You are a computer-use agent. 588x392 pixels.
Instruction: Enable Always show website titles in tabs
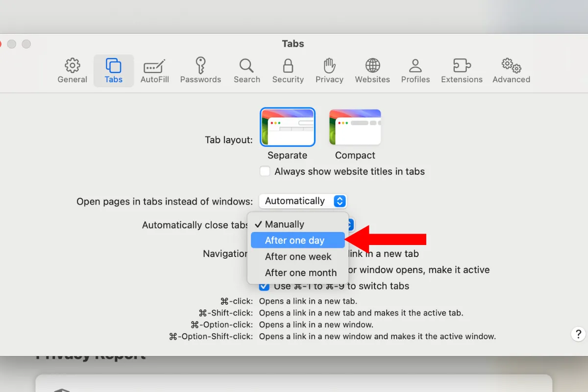point(265,171)
